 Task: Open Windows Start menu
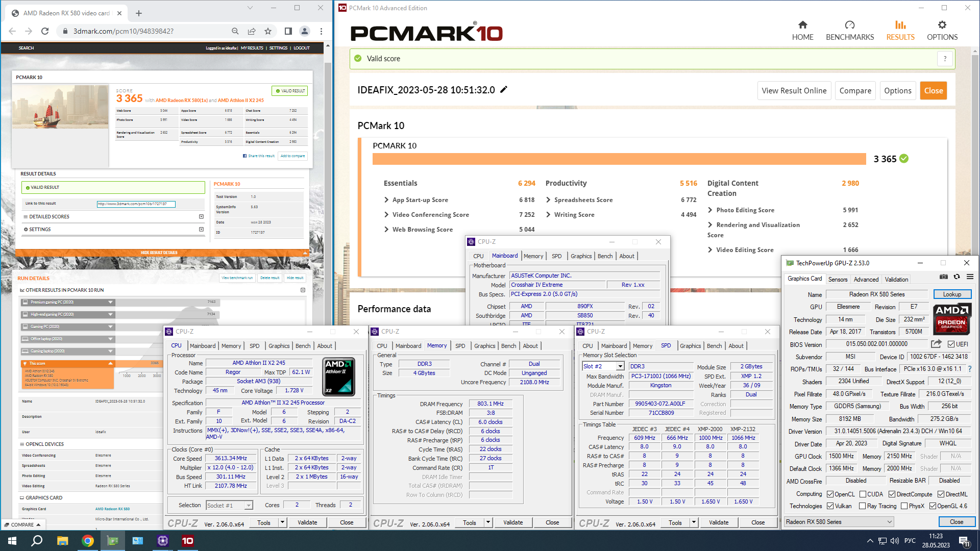tap(12, 541)
